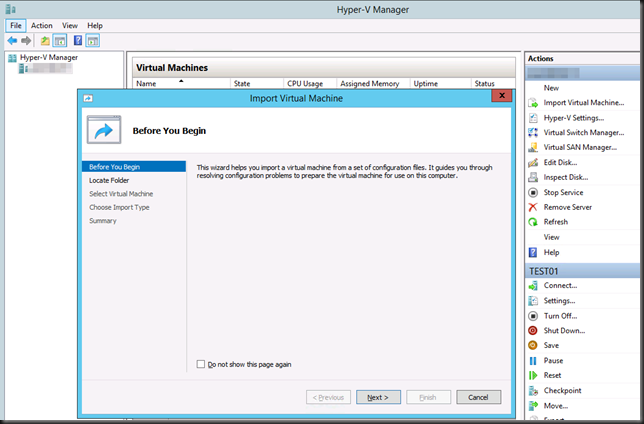Click the Forward arrow in toolbar

(x=26, y=41)
